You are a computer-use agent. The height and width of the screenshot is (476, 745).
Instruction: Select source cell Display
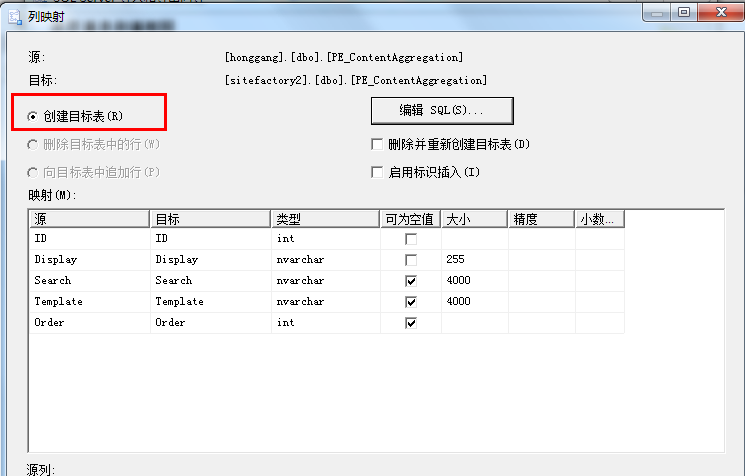pos(89,260)
